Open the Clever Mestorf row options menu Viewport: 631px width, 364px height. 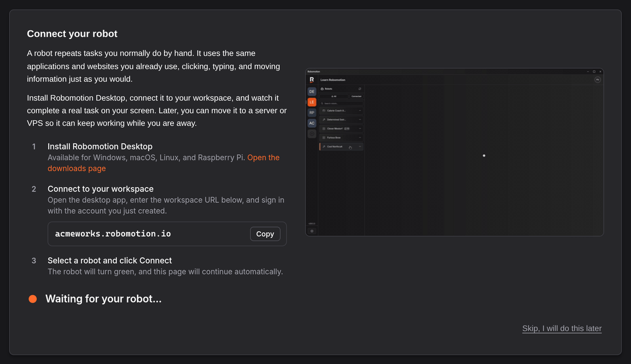click(x=360, y=128)
